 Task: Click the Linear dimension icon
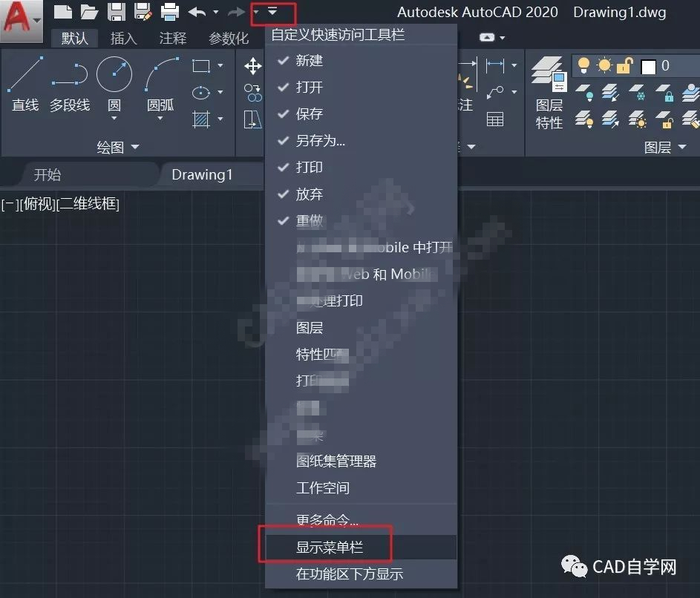coord(494,65)
